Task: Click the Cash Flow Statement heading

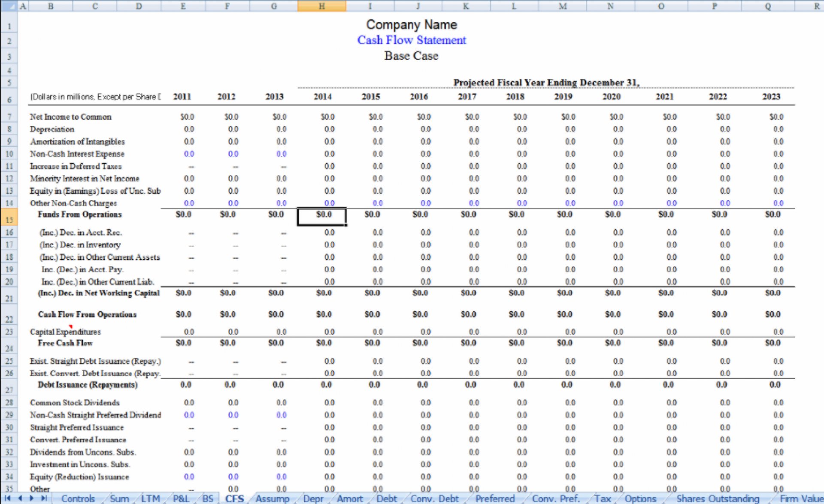Action: coord(412,40)
